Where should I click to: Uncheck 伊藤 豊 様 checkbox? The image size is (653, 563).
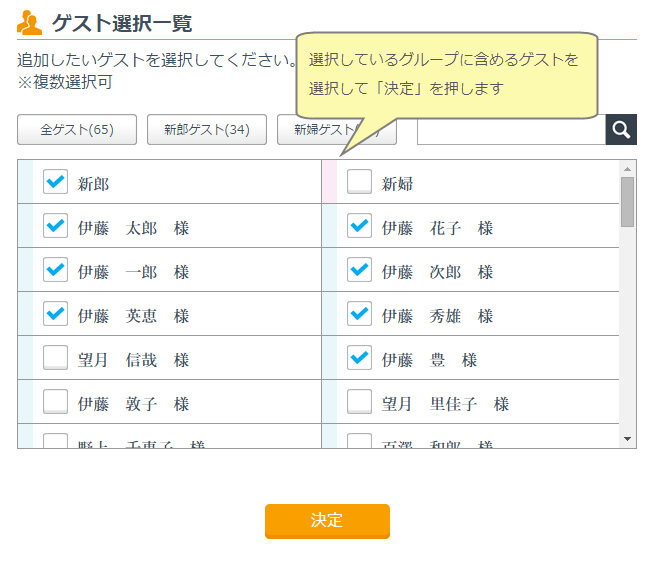click(x=359, y=359)
